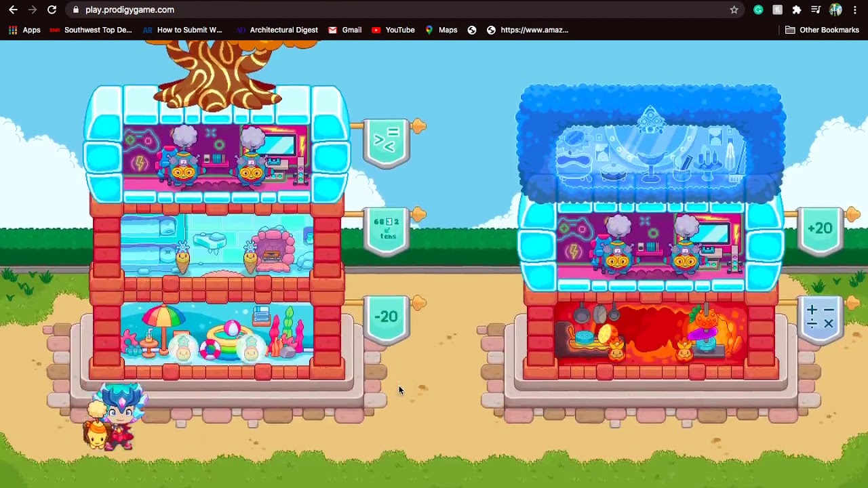Screen dimensions: 868x488
Task: Click the greater-than less-than comparison banner
Action: 387,143
